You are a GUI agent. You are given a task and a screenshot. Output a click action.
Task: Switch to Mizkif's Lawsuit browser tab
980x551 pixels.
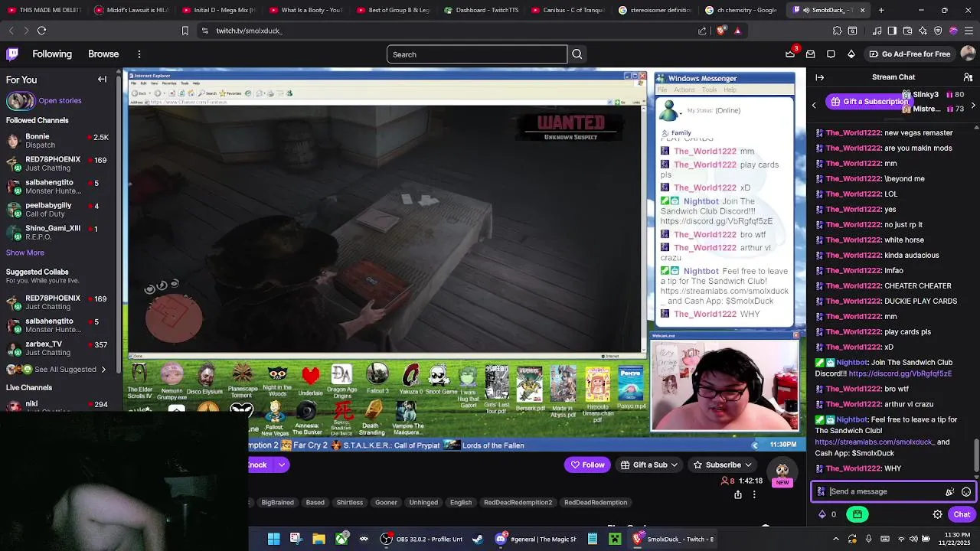tap(132, 10)
